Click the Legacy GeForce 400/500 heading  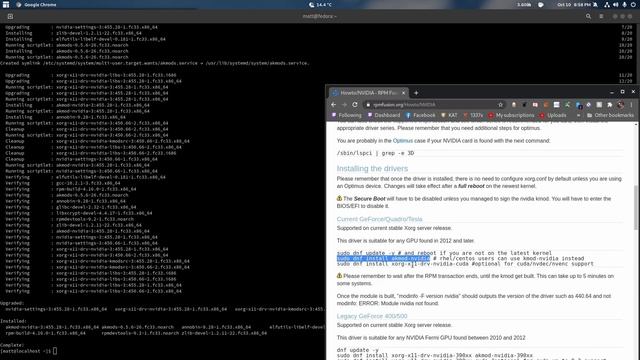(x=372, y=316)
